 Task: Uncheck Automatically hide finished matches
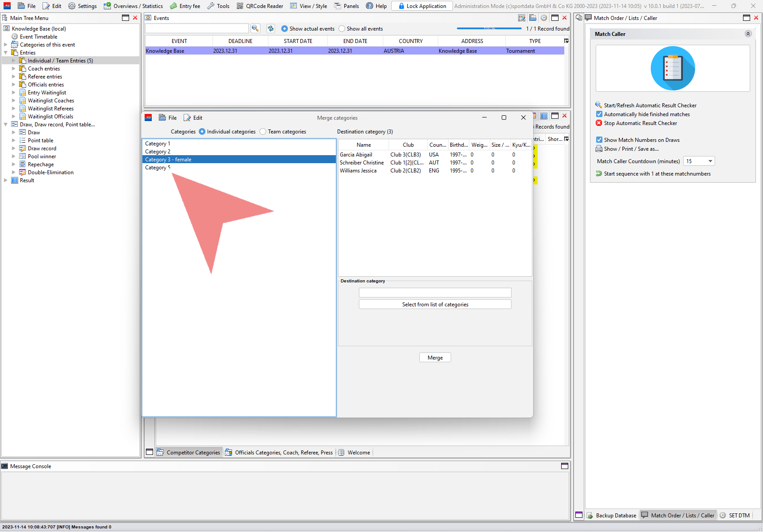point(599,114)
